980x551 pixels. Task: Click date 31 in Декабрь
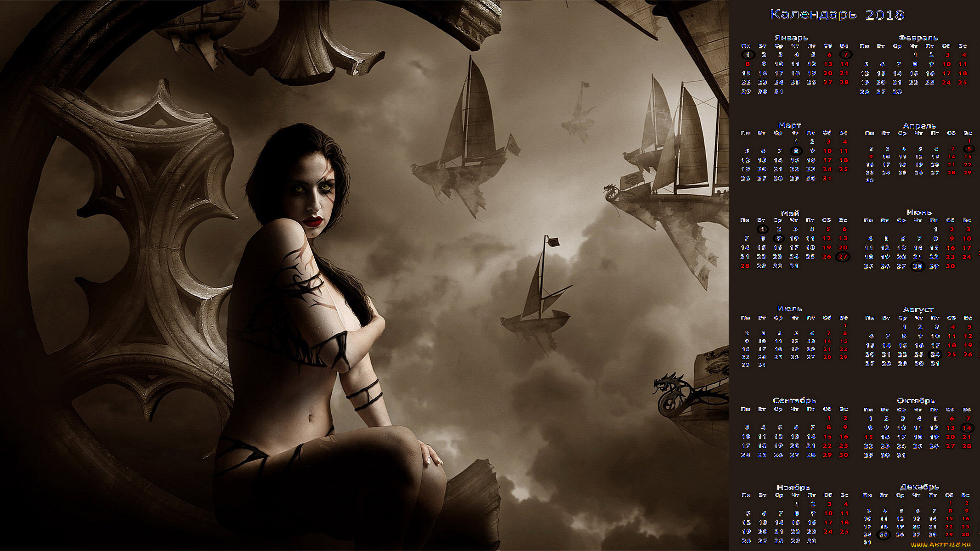point(867,542)
